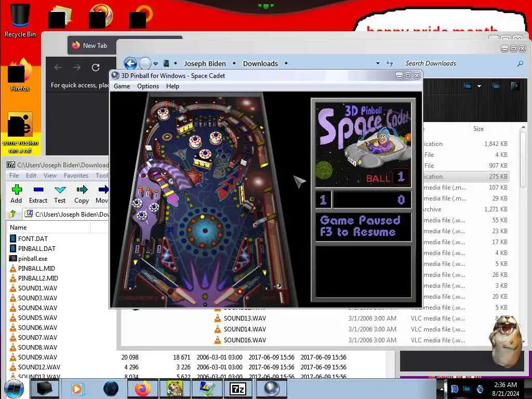
Task: Open the Options menu in 3D Pinball
Action: point(148,86)
